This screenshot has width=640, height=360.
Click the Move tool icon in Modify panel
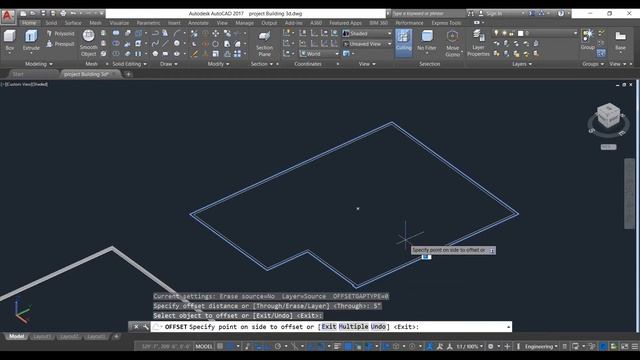216,33
